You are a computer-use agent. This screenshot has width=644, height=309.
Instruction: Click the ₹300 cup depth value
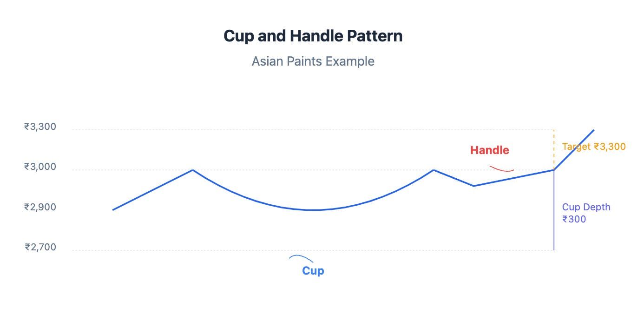tap(574, 219)
